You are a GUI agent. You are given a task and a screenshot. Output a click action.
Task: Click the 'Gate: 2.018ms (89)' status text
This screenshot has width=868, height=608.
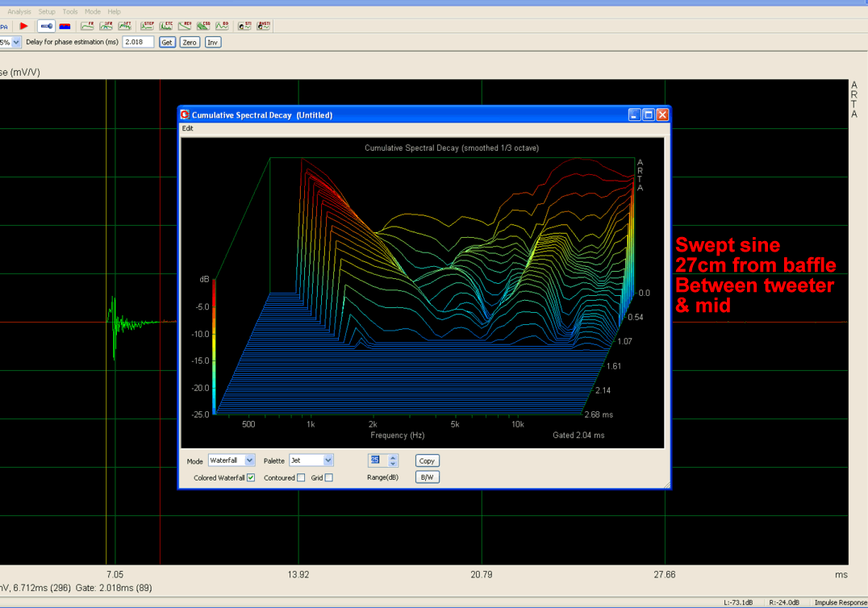coord(114,588)
